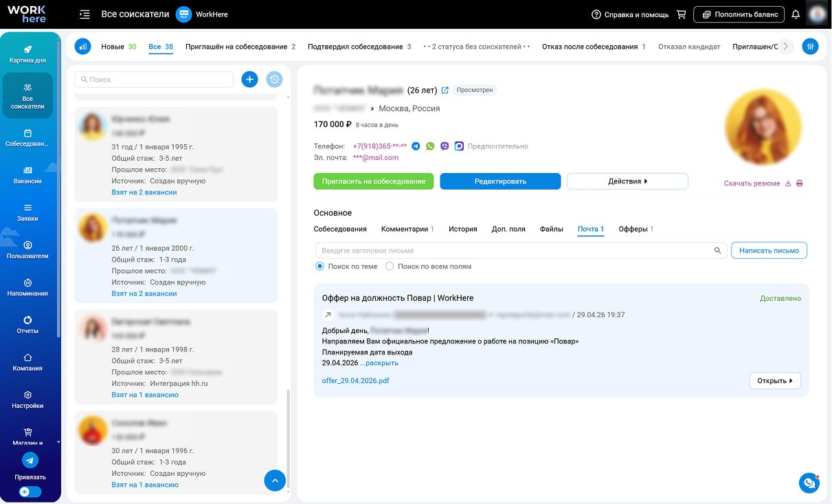832x504 pixels.
Task: Select Поиск по всем полям radio button
Action: click(x=390, y=266)
